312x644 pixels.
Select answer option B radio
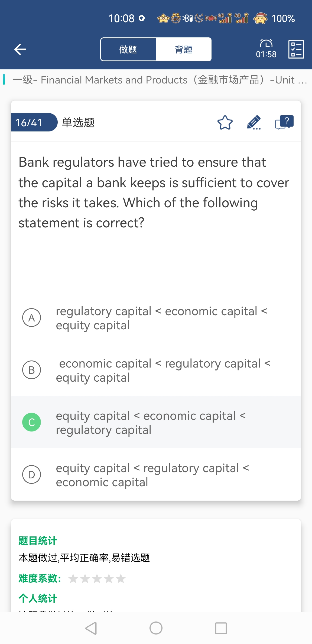pyautogui.click(x=32, y=370)
